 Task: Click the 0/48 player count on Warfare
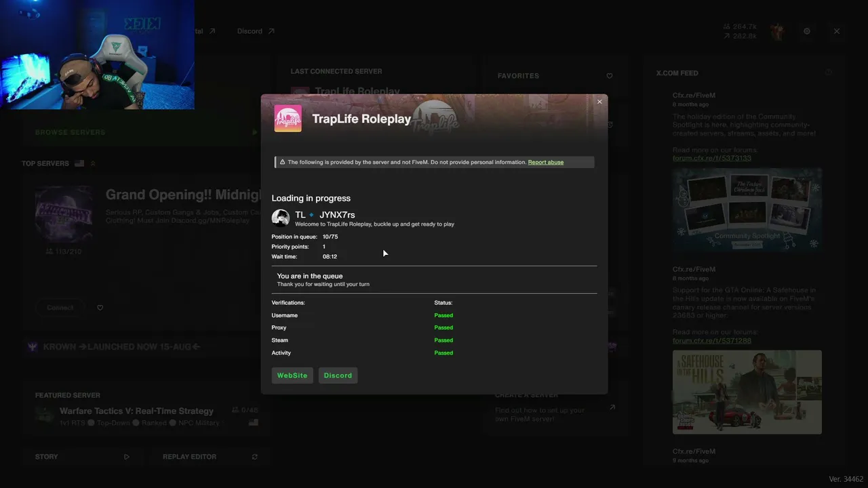(x=245, y=410)
